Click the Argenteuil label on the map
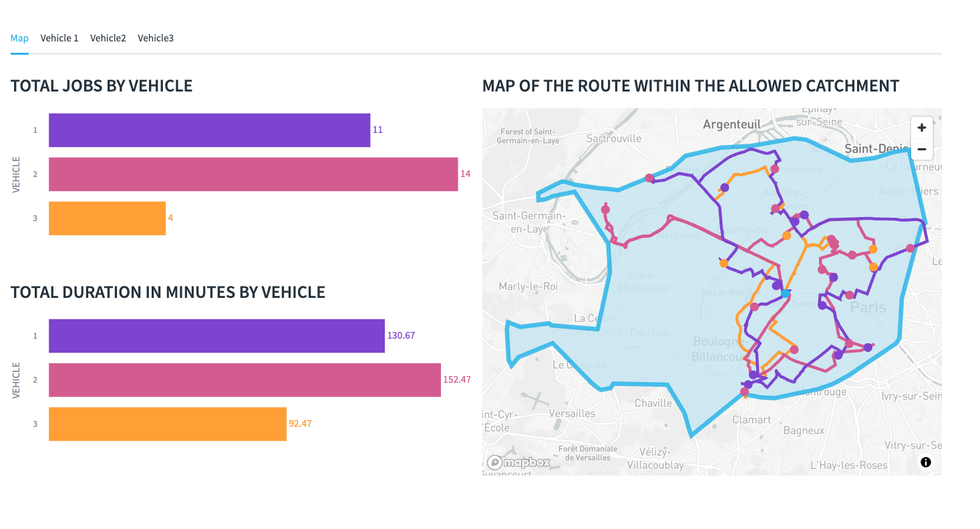Viewport: 980px width, 529px height. click(731, 124)
